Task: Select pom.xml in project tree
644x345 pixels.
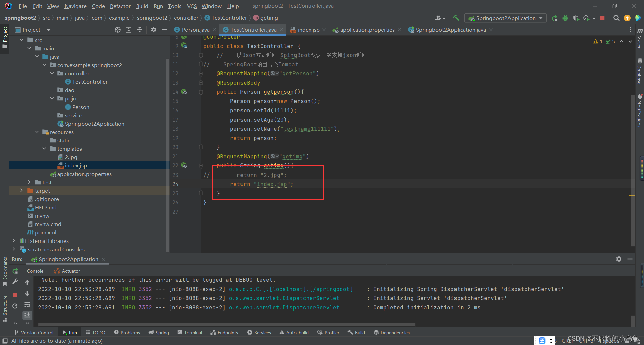Action: 45,232
